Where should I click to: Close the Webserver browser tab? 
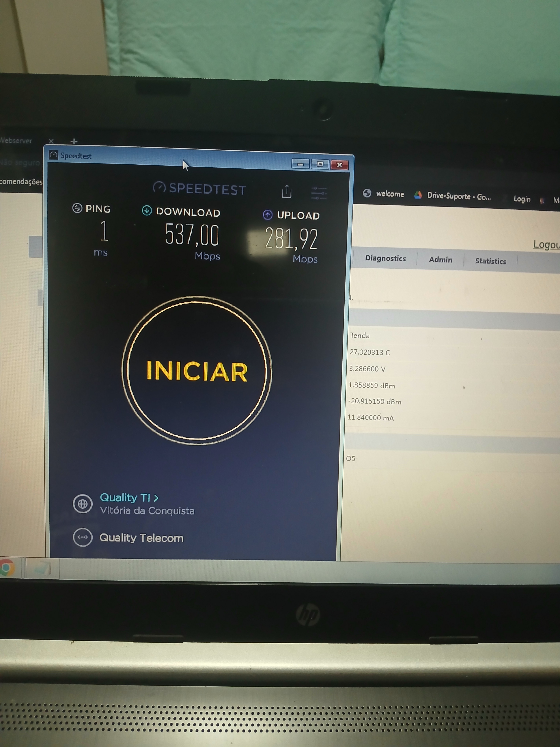point(51,141)
